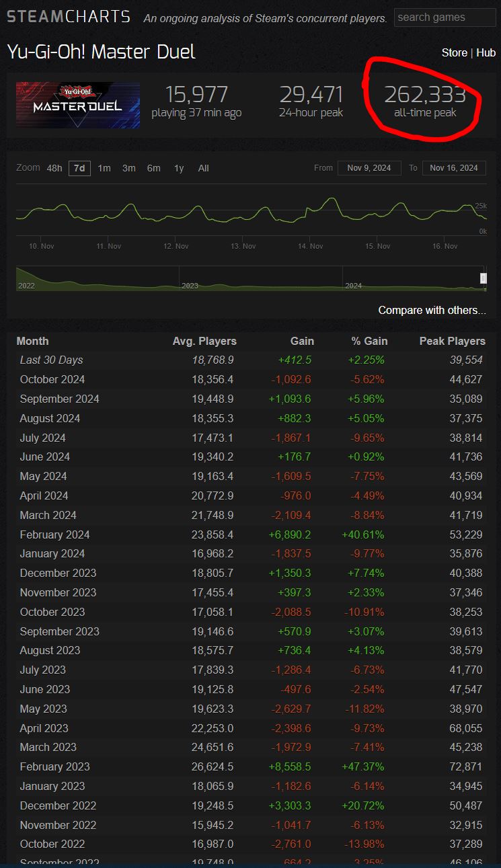
Task: Open the Hub link
Action: pyautogui.click(x=486, y=52)
